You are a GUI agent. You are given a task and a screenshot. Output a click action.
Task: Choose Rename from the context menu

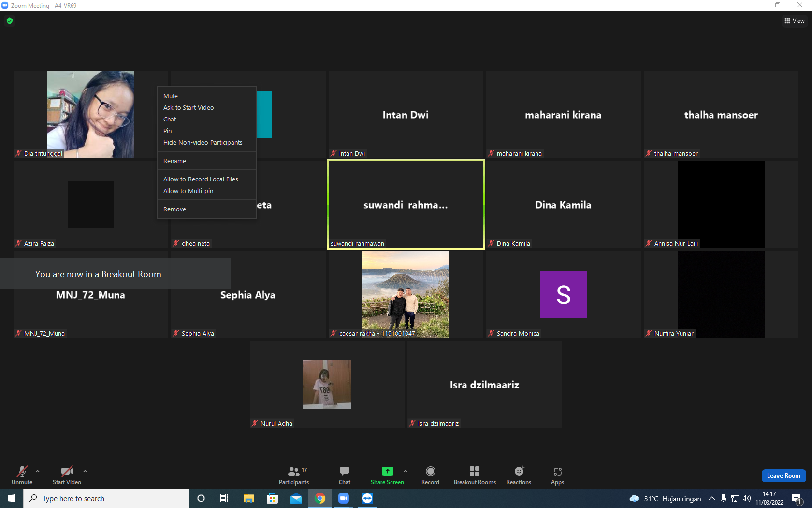(174, 161)
